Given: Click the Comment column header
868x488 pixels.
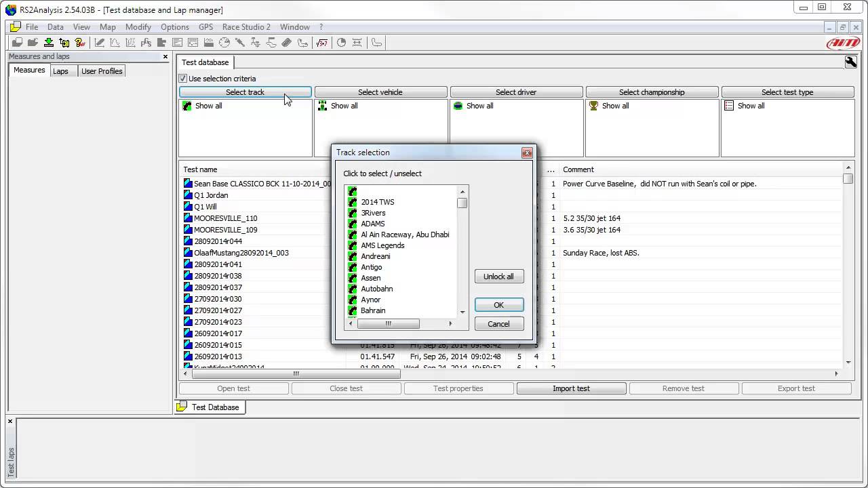Looking at the screenshot, I should click(x=578, y=169).
